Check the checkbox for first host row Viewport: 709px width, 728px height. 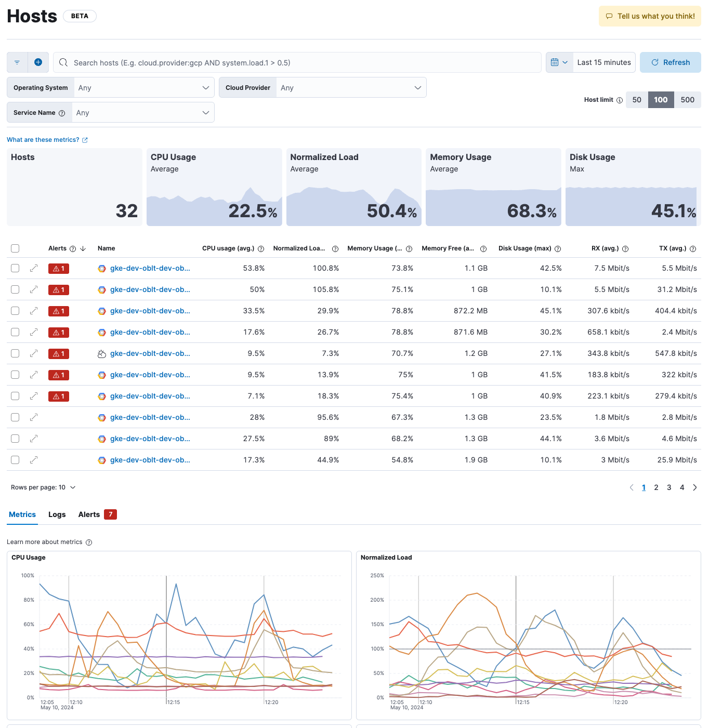pyautogui.click(x=15, y=268)
